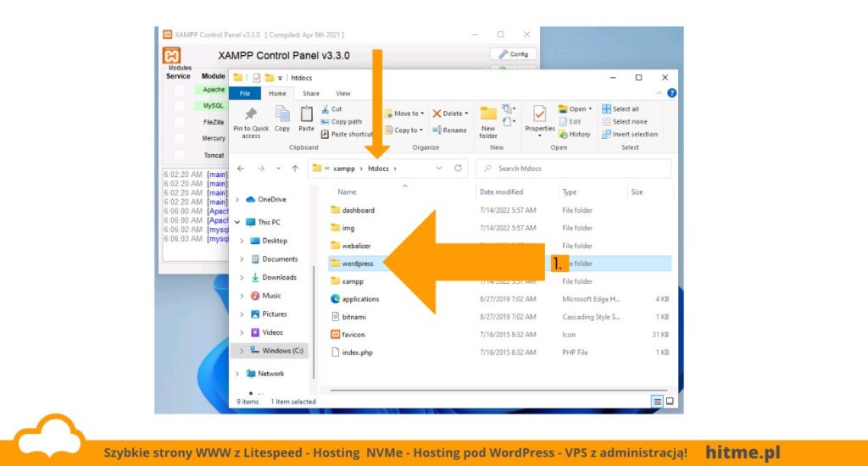Click the blue Help question mark icon

671,93
